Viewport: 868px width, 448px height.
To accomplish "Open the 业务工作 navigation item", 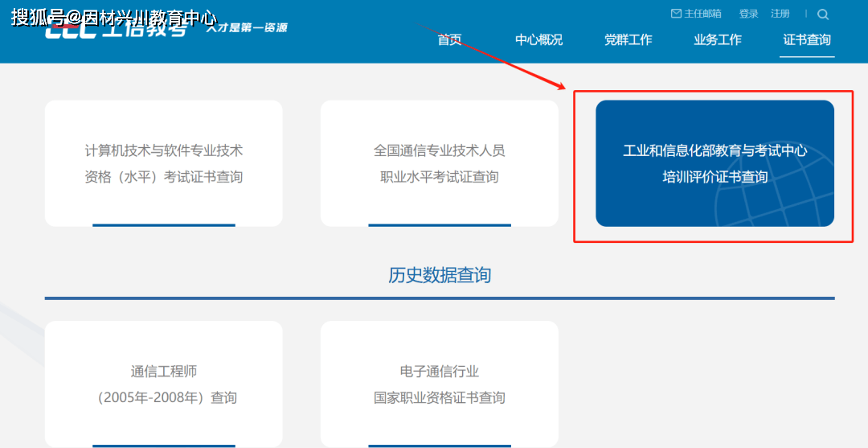I will coord(718,40).
